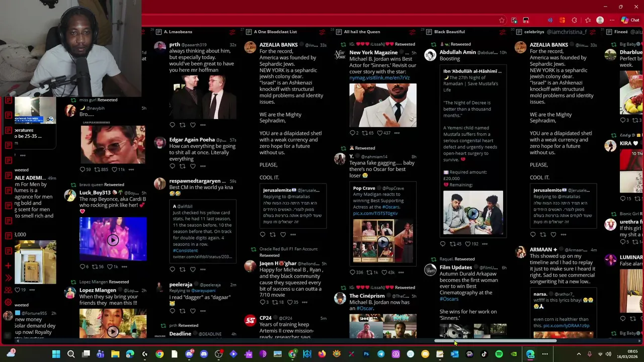
Task: Like Edgar Again Poeha's tweet
Action: pyautogui.click(x=193, y=166)
